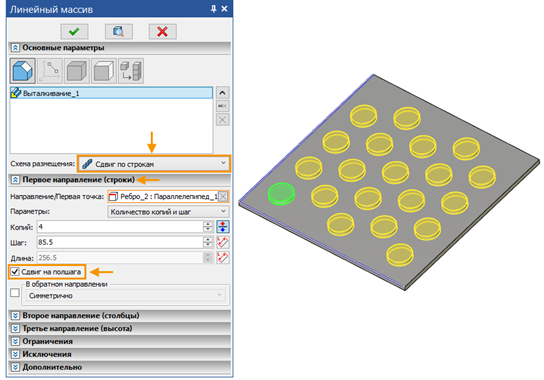Uncheck Сдвиг на полшага checkbox
Image resolution: width=544 pixels, height=380 pixels.
point(15,272)
